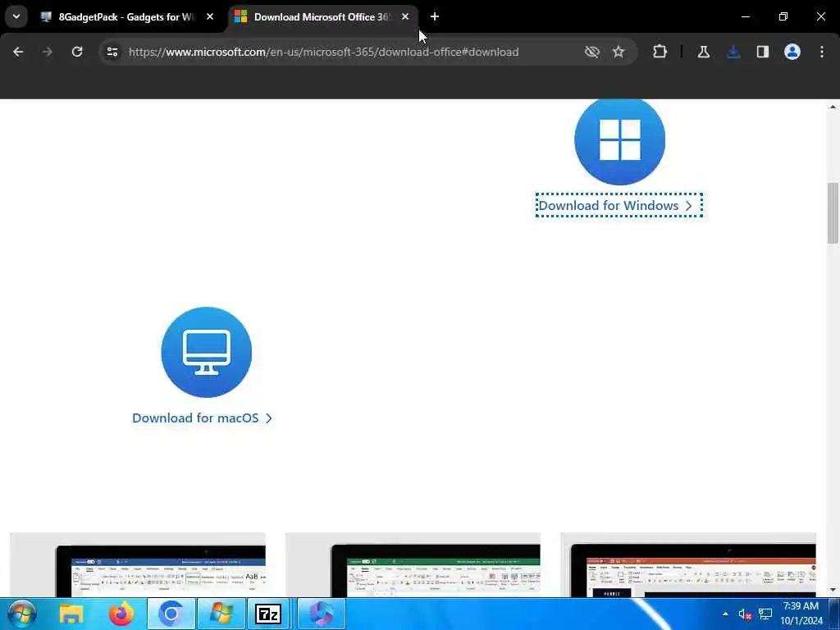Screen dimensions: 840x630
Task: Follow the Download for macOS link
Action: coord(202,418)
